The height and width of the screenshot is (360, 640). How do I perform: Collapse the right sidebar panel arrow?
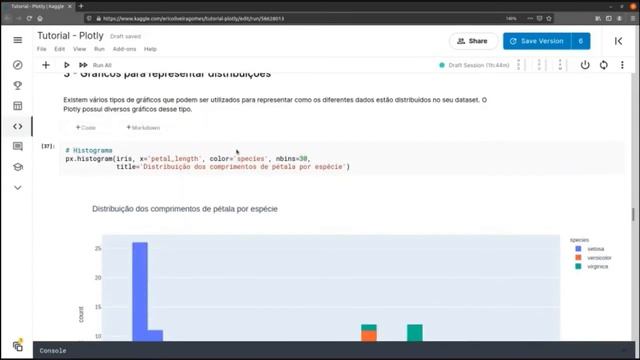click(x=618, y=41)
